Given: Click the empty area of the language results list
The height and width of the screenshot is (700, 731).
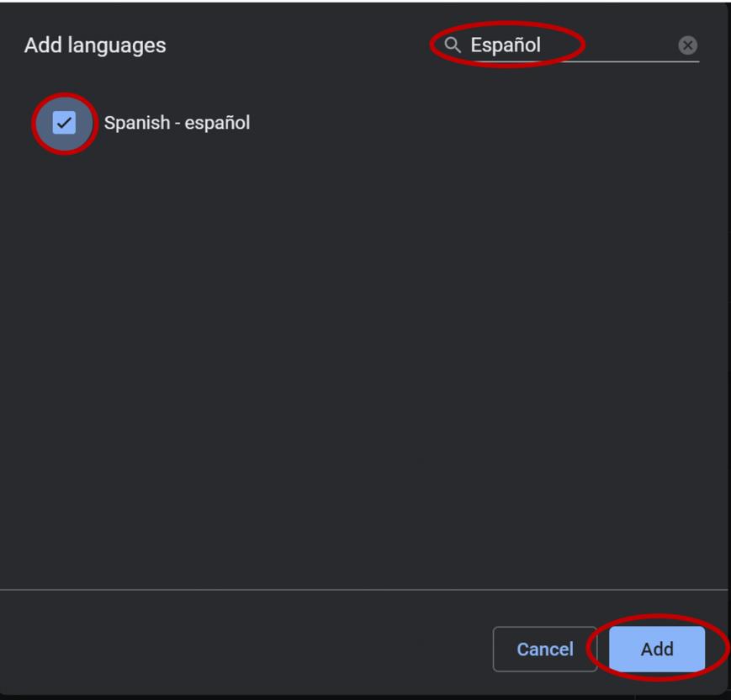Looking at the screenshot, I should (x=363, y=363).
